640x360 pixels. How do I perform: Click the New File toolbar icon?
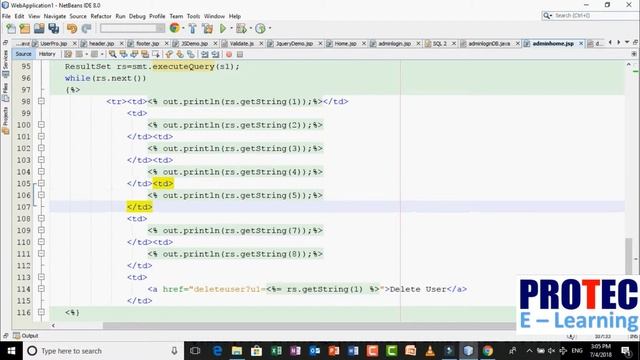(x=11, y=29)
